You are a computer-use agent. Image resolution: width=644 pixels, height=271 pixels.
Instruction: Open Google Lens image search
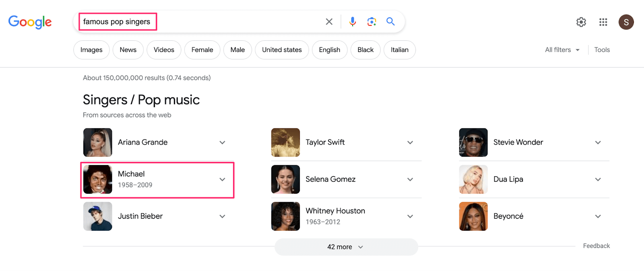pyautogui.click(x=372, y=22)
